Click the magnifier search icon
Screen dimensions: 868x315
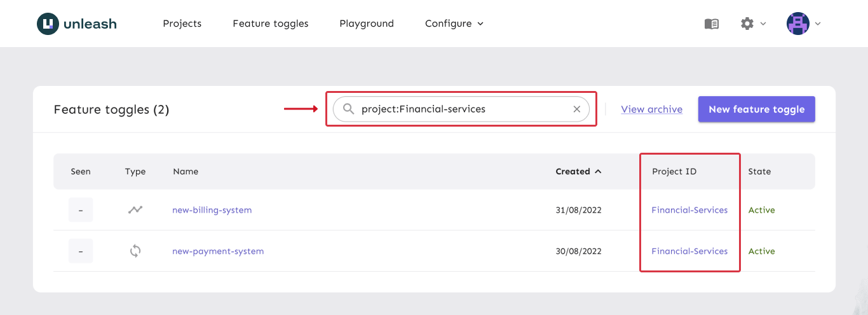point(348,109)
